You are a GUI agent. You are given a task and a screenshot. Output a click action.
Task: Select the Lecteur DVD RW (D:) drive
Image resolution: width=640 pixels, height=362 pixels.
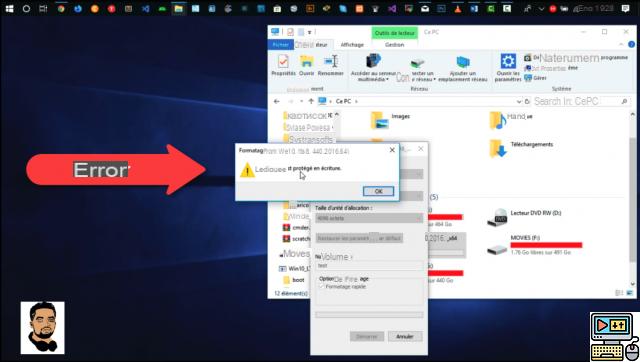(x=524, y=218)
